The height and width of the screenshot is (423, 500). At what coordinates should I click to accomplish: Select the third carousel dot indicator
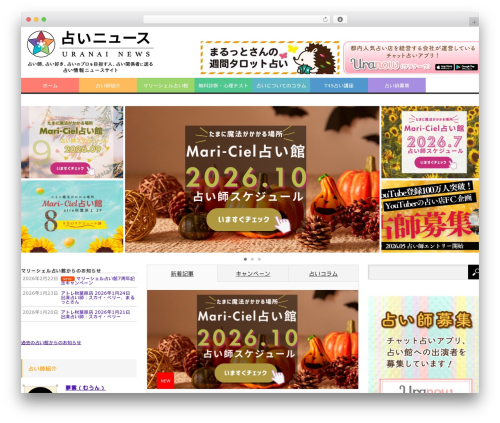click(259, 259)
